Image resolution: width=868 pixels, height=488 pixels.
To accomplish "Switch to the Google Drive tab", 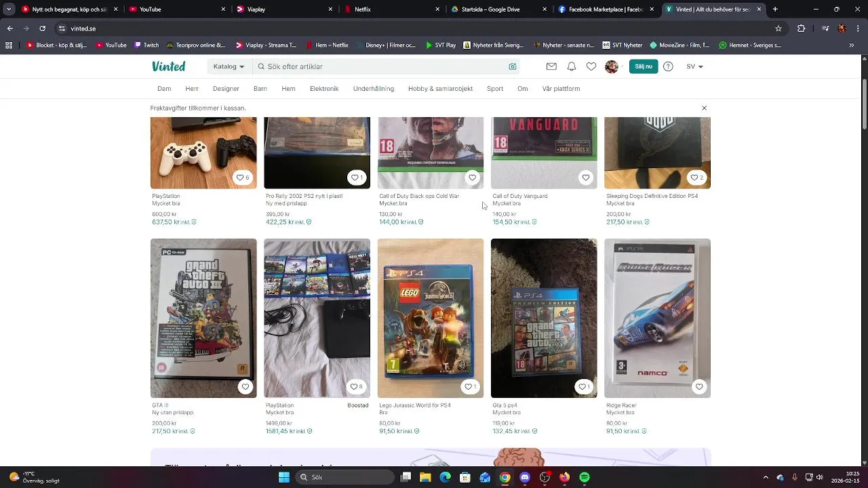I will click(x=498, y=9).
